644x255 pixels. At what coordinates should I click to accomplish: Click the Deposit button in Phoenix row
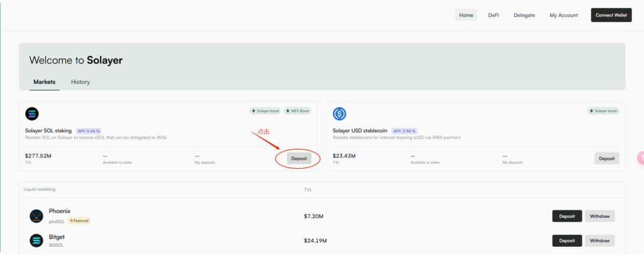pyautogui.click(x=567, y=216)
